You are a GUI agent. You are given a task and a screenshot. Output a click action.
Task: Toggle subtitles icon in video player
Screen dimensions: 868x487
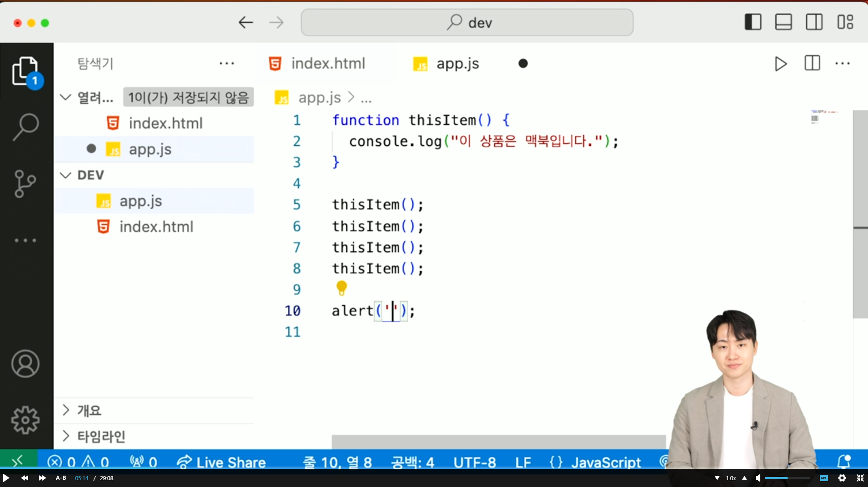click(x=824, y=478)
